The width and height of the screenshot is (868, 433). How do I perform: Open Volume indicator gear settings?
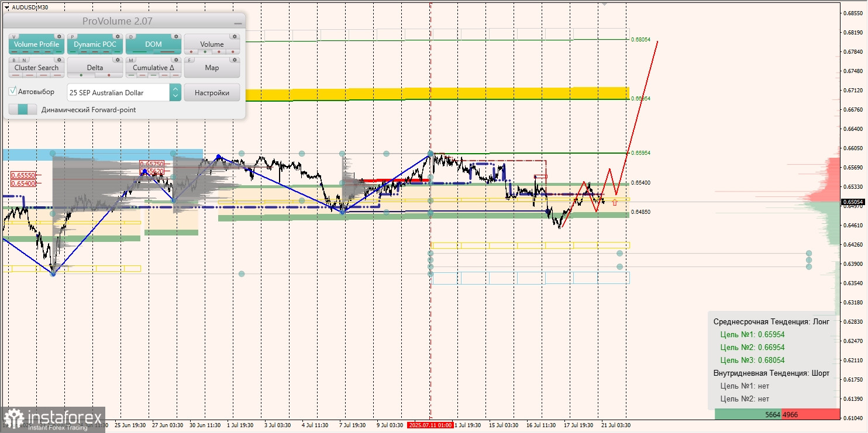(x=234, y=36)
